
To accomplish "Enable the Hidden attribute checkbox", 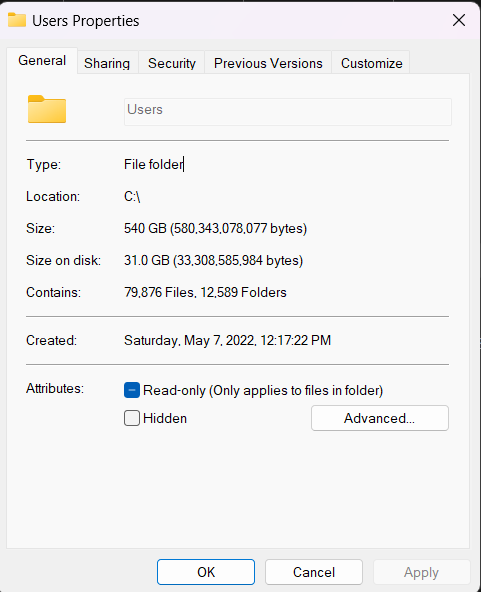I will [x=132, y=418].
